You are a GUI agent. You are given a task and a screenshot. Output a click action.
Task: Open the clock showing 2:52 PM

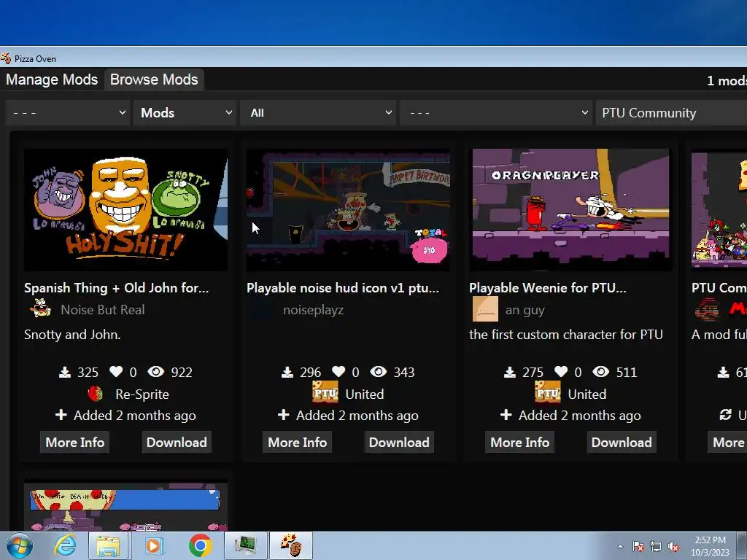click(x=710, y=546)
